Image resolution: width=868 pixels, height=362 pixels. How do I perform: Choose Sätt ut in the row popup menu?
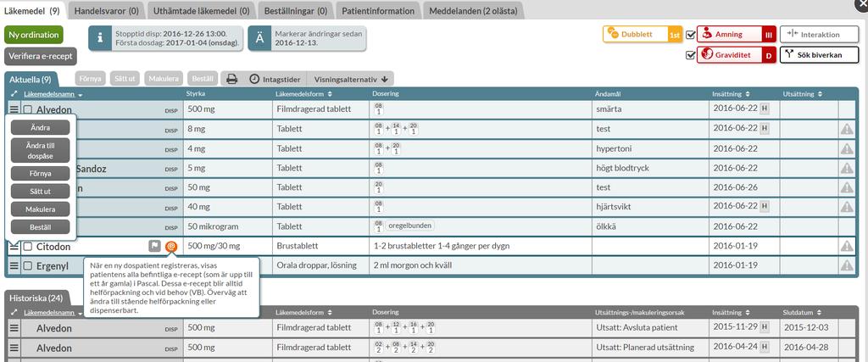[41, 191]
